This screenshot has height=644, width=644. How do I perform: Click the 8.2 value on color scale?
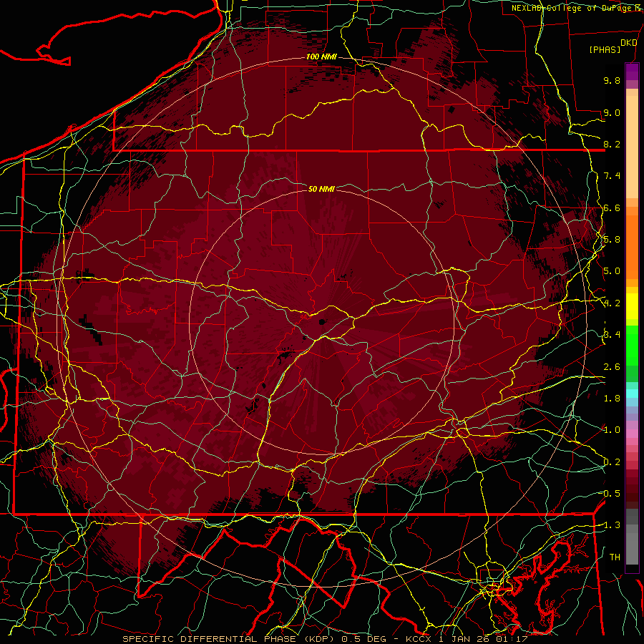click(612, 144)
